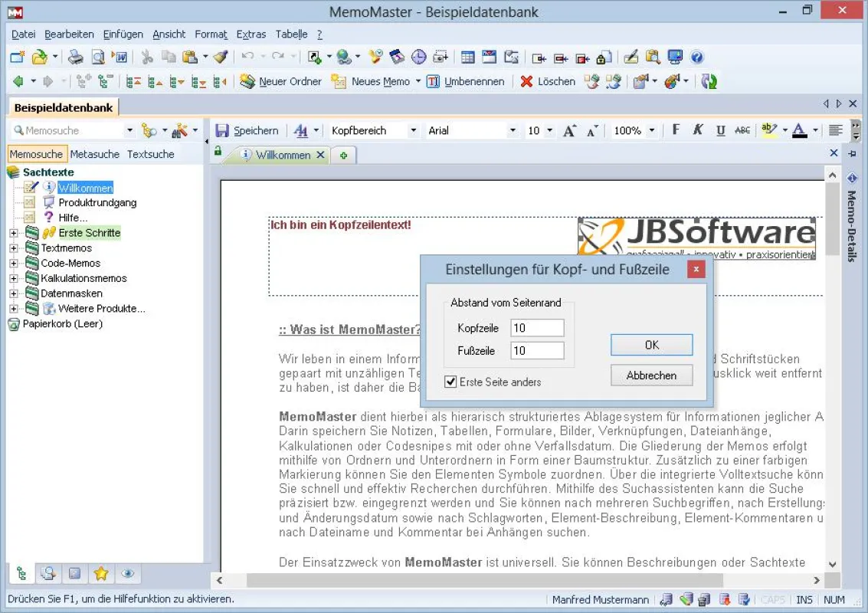This screenshot has height=613, width=868.
Task: Click the insert date/time clock icon
Action: point(419,57)
